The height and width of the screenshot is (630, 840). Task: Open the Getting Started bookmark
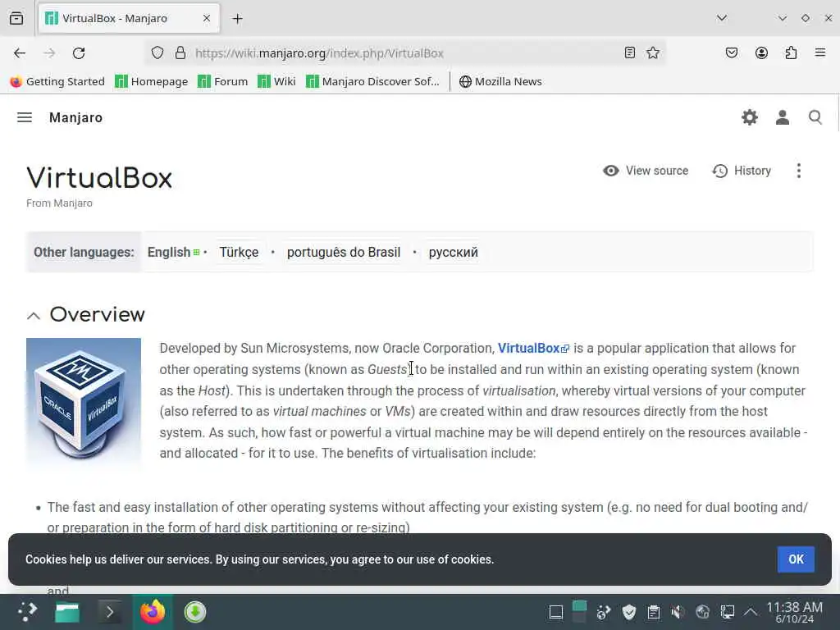pos(57,81)
